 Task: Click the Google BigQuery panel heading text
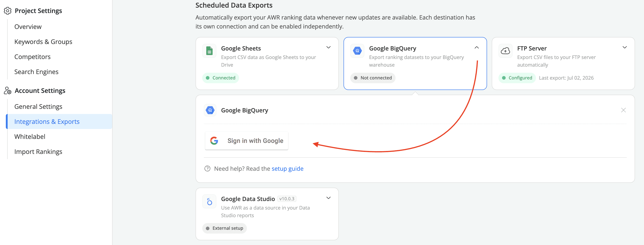[244, 110]
